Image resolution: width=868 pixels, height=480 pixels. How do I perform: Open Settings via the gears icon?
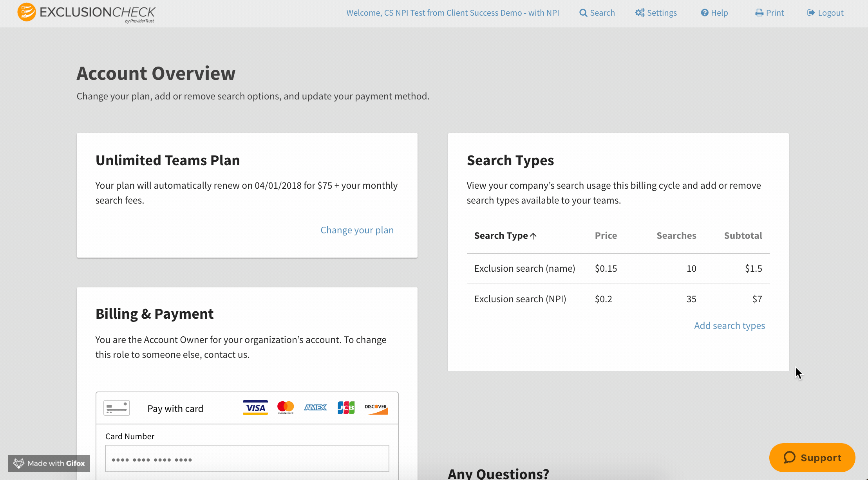[x=640, y=13]
